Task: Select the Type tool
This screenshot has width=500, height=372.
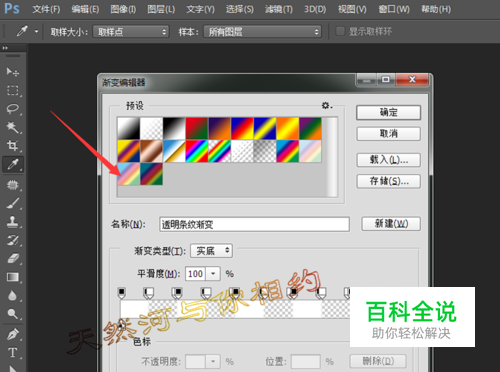Action: pyautogui.click(x=13, y=352)
